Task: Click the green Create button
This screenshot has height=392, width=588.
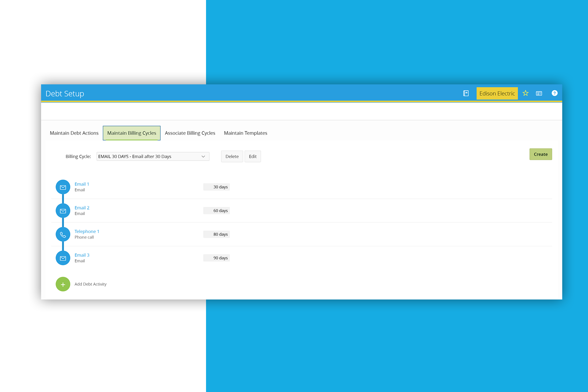Action: coord(541,154)
